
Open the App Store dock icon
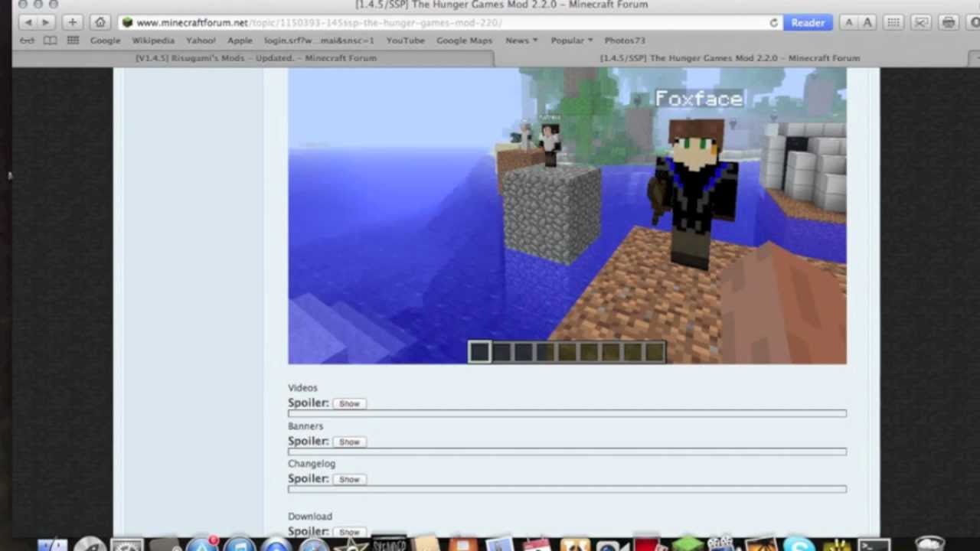pos(202,545)
